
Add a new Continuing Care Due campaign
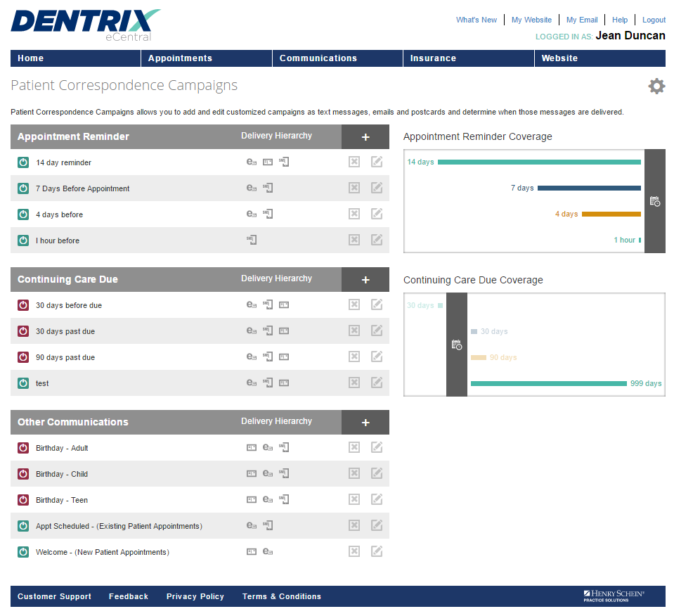coord(365,280)
